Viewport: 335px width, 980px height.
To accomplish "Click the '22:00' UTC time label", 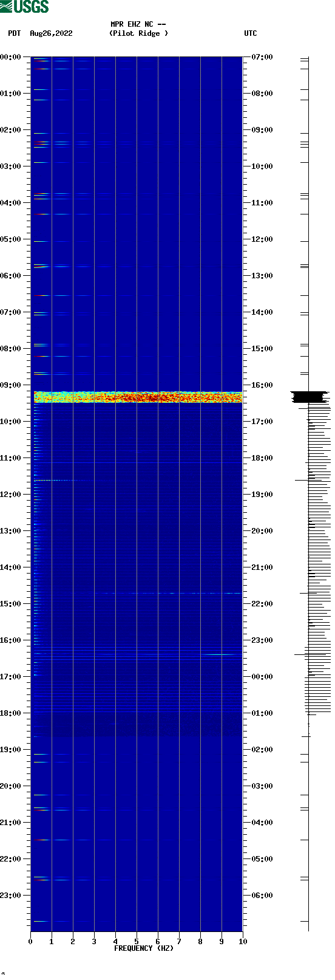I will point(262,604).
